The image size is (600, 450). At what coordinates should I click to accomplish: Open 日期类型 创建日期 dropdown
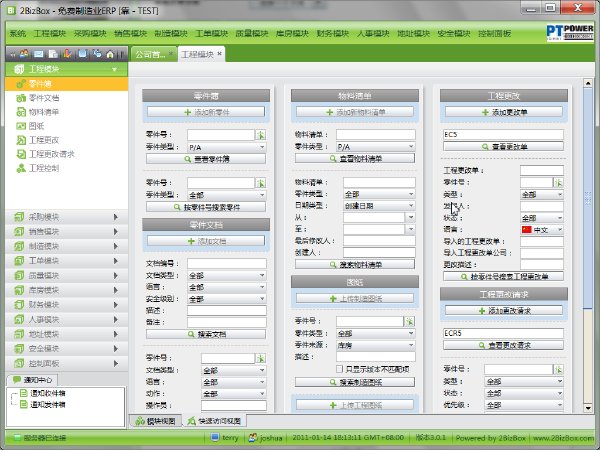click(x=379, y=205)
